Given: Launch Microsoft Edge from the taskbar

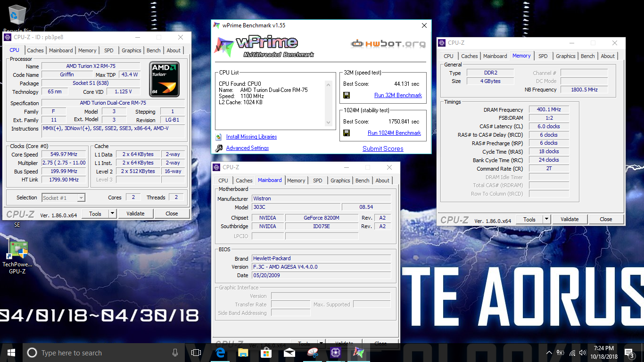Looking at the screenshot, I should tap(220, 353).
